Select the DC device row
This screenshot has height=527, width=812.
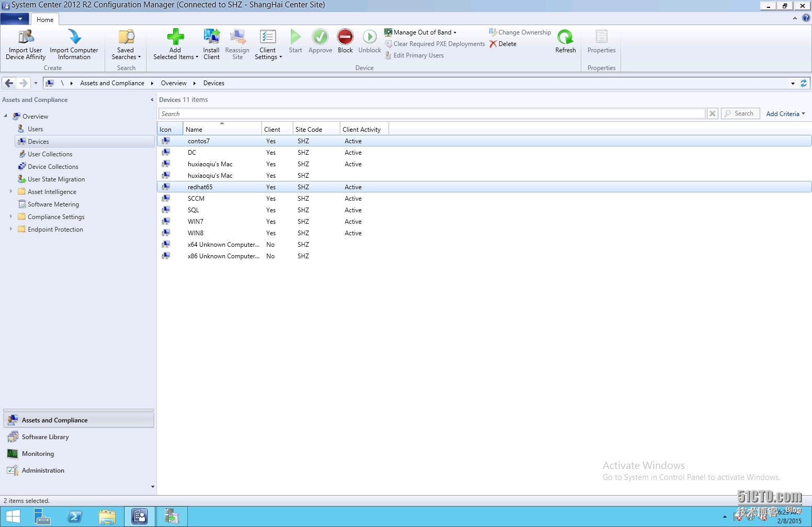484,153
